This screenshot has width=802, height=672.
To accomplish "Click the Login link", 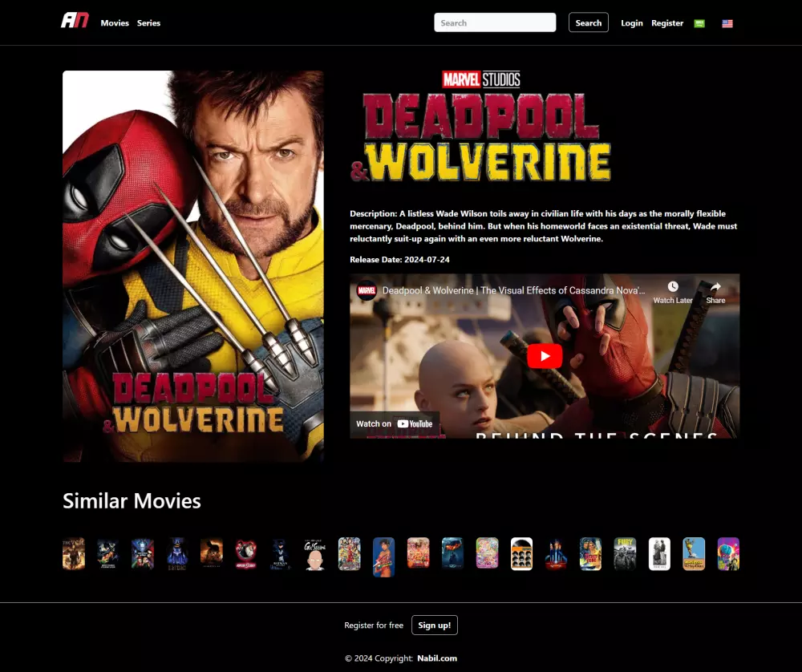I will coord(632,23).
